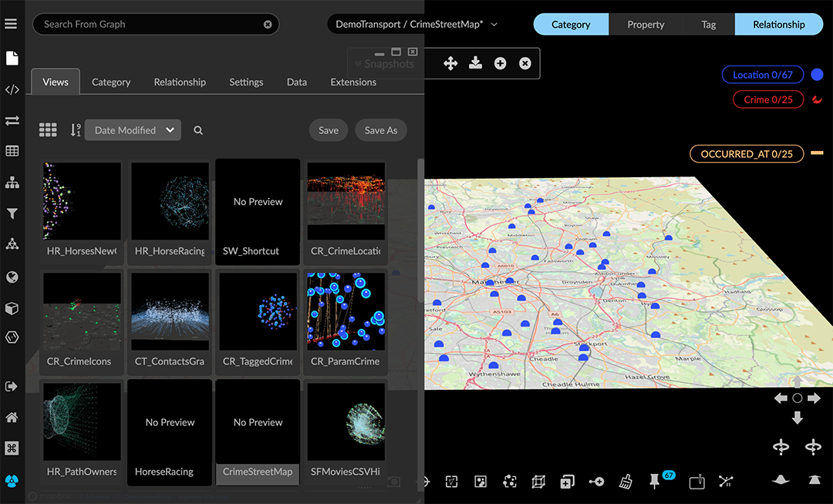
Task: Click the Save As button
Action: 381,130
